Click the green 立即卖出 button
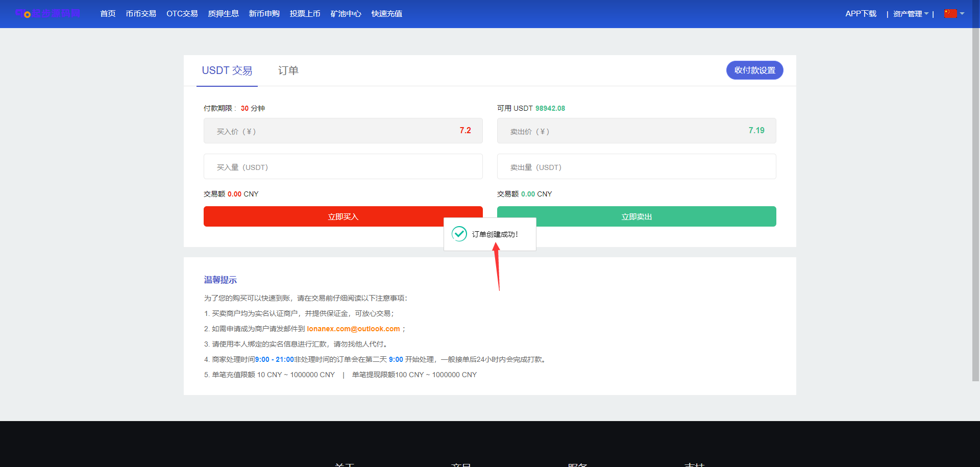This screenshot has width=980, height=467. click(x=636, y=216)
